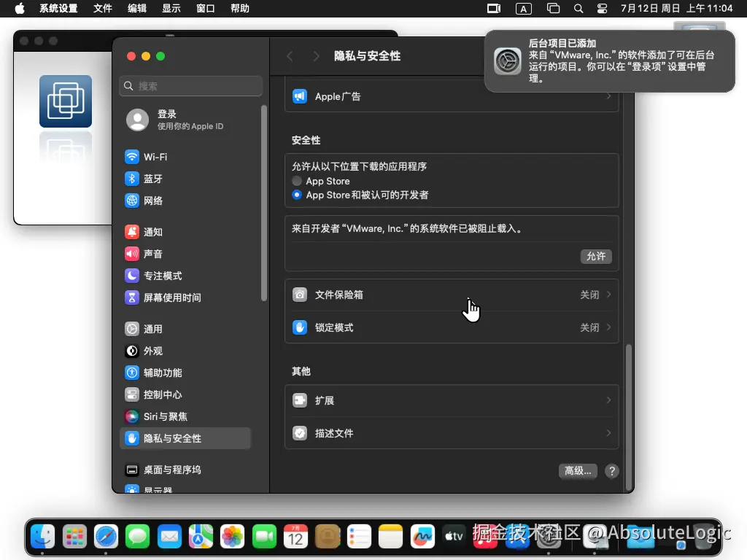Open Wi-Fi settings in sidebar
The height and width of the screenshot is (560, 747).
[x=186, y=157]
